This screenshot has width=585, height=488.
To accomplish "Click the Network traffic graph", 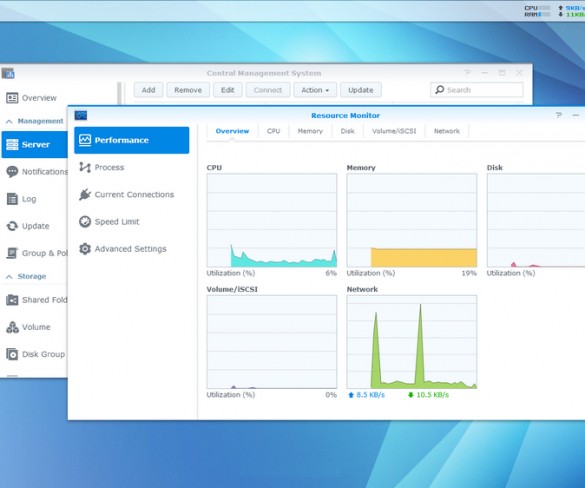I will pos(412,342).
